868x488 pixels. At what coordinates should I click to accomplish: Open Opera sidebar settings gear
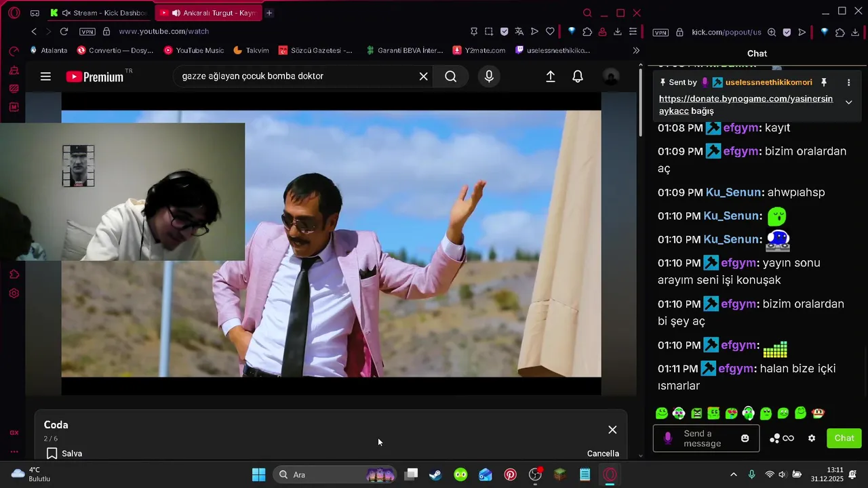click(x=14, y=293)
